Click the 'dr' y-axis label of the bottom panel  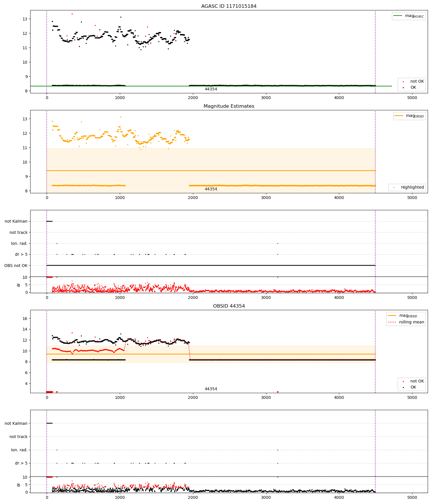pos(19,485)
